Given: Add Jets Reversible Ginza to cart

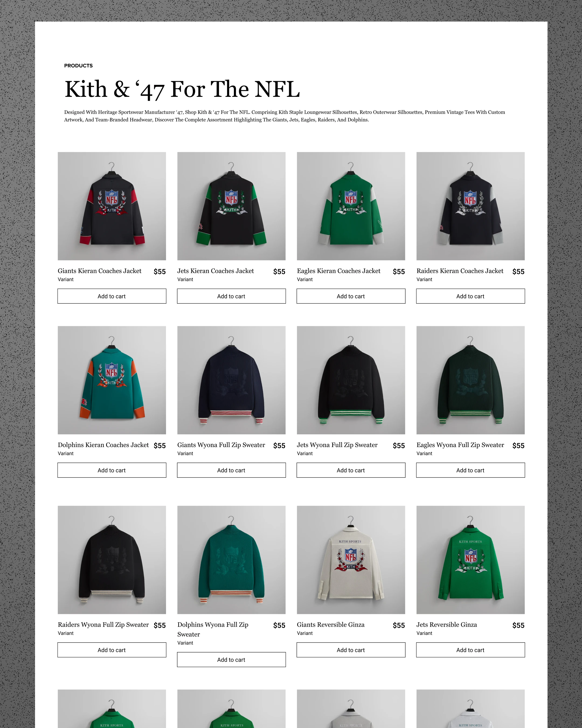Looking at the screenshot, I should (x=470, y=650).
